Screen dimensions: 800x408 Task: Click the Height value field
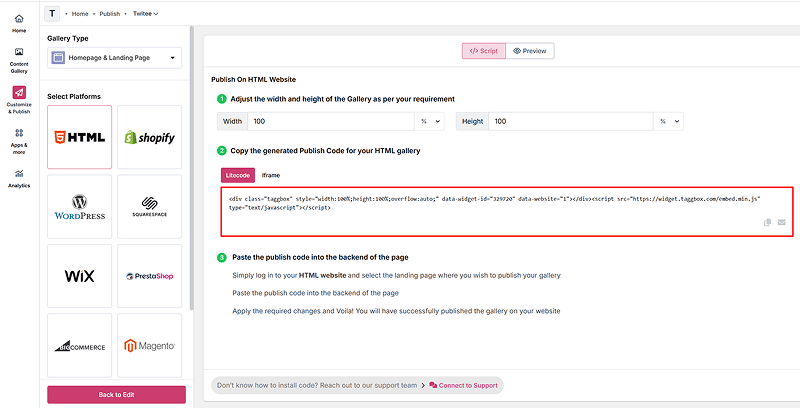point(571,121)
